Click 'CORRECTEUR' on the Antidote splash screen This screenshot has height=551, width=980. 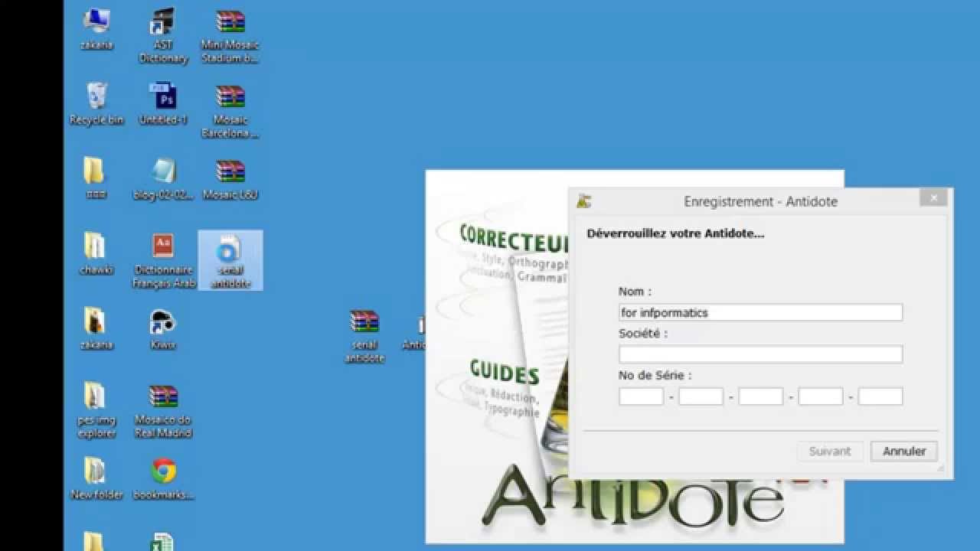coord(513,238)
